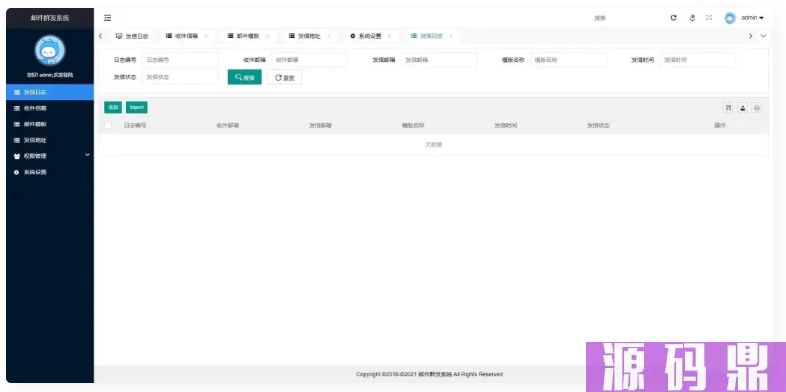Close the 邮件模板 tab
Viewport: 786px width, 392px height.
click(267, 36)
